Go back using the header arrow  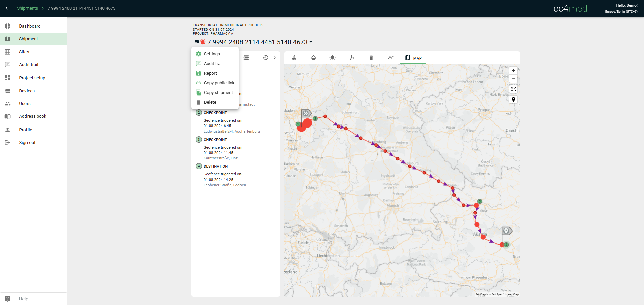[6, 8]
